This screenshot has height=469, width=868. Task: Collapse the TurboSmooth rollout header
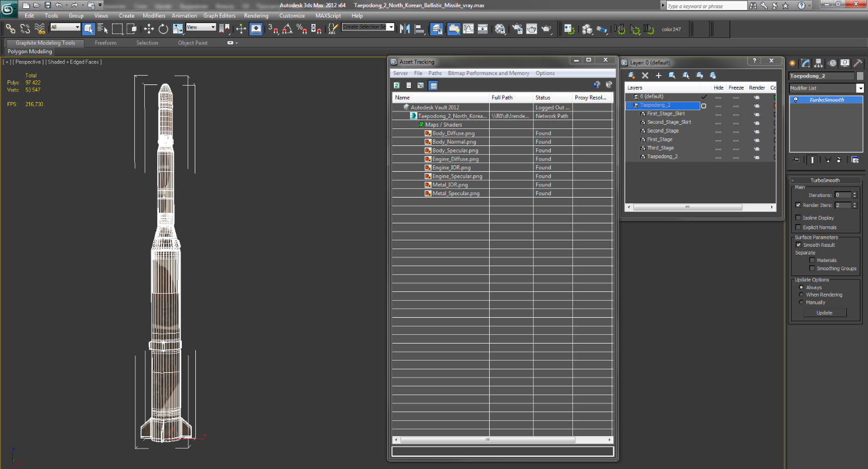[825, 180]
